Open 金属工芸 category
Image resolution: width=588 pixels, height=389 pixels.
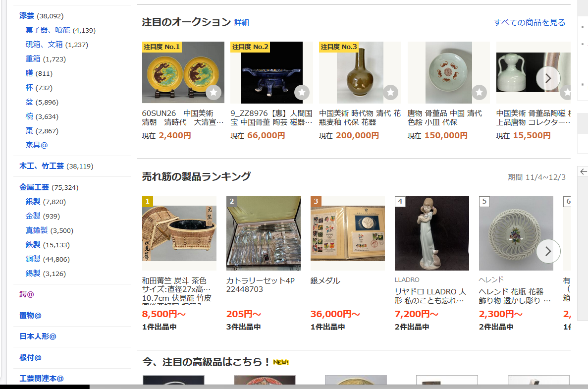click(x=34, y=187)
